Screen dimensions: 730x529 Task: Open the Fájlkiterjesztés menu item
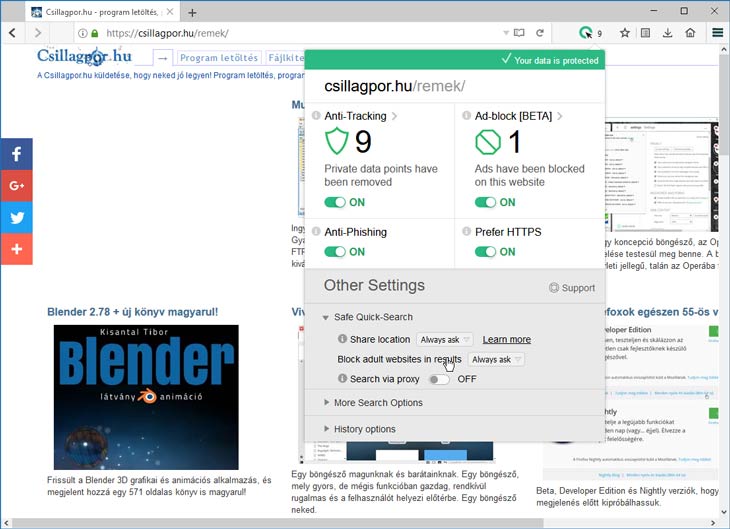click(x=285, y=58)
